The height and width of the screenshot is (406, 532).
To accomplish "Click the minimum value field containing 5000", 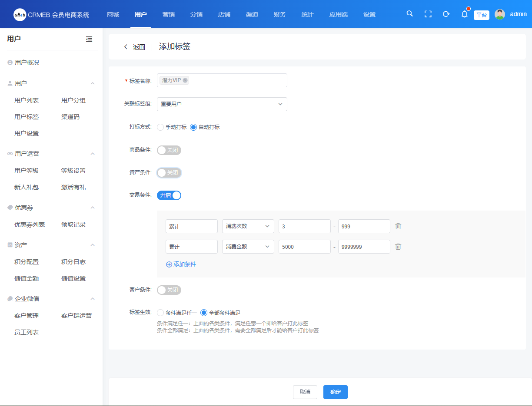I will [304, 247].
